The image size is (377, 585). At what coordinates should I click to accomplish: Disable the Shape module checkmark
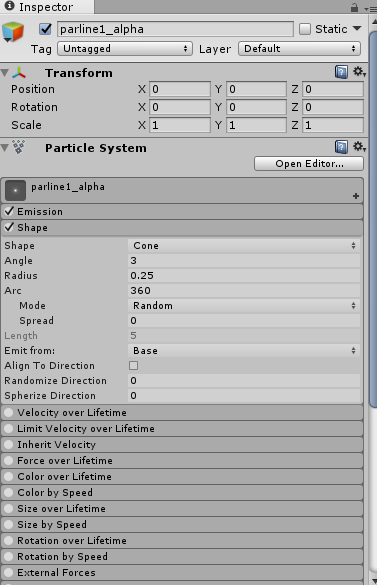[x=9, y=227]
